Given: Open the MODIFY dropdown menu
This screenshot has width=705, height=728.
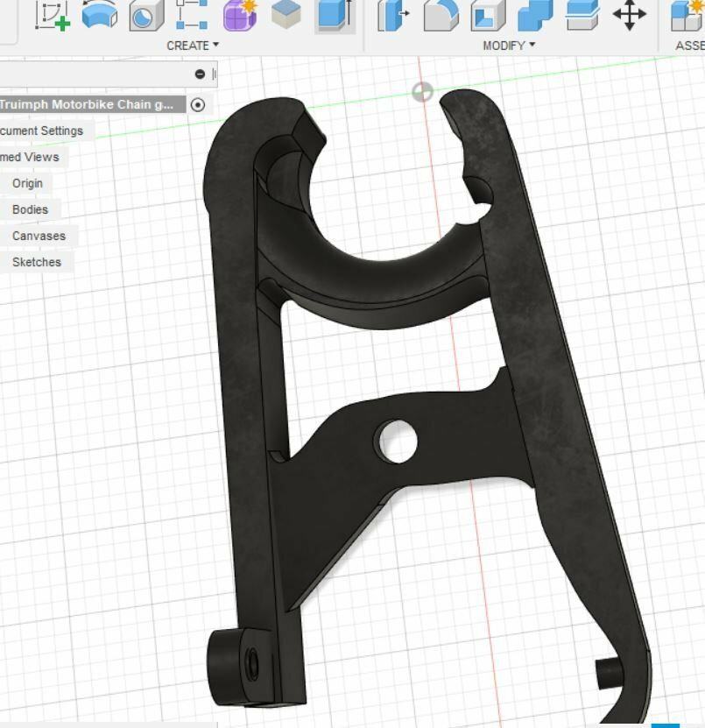Looking at the screenshot, I should (506, 45).
